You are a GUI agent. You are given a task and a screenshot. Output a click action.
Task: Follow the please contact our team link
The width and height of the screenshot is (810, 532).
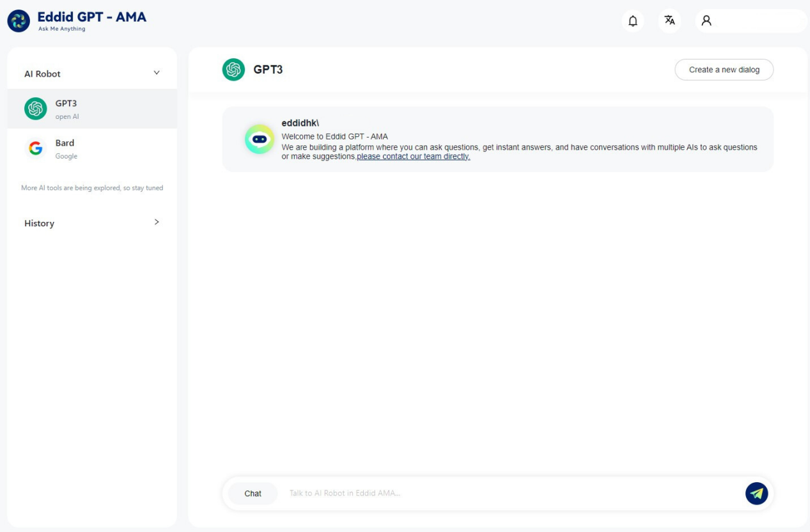tap(414, 157)
